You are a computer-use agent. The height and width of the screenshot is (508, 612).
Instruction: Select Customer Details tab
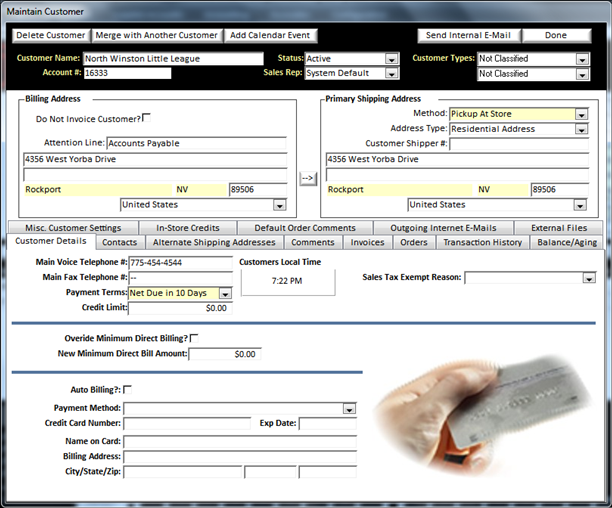[x=51, y=241]
